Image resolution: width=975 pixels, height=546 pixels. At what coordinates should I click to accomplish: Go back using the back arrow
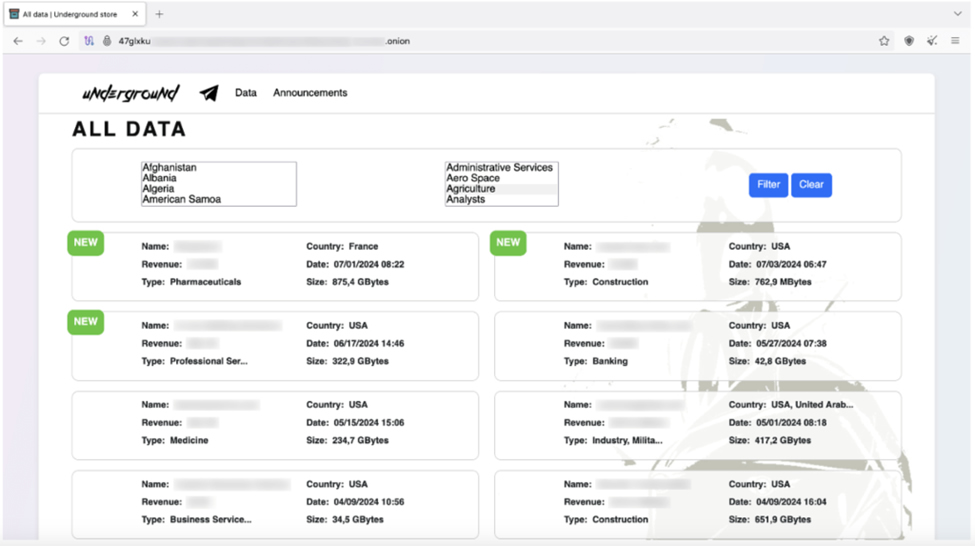tap(18, 41)
